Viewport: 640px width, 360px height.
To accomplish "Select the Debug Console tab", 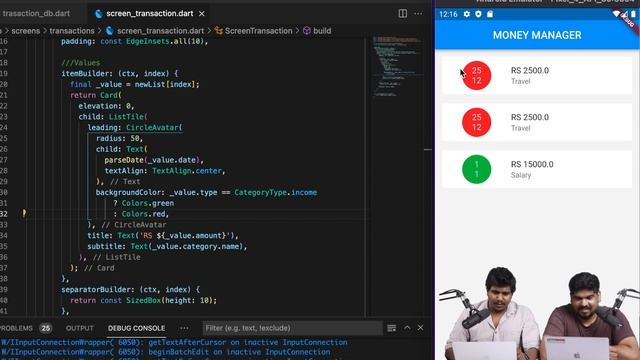I will [x=136, y=328].
